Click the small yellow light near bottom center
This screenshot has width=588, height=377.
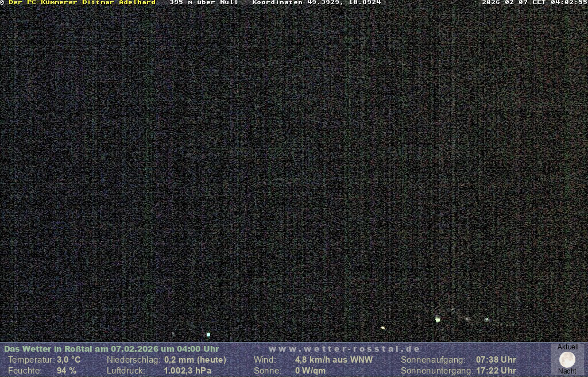click(383, 328)
